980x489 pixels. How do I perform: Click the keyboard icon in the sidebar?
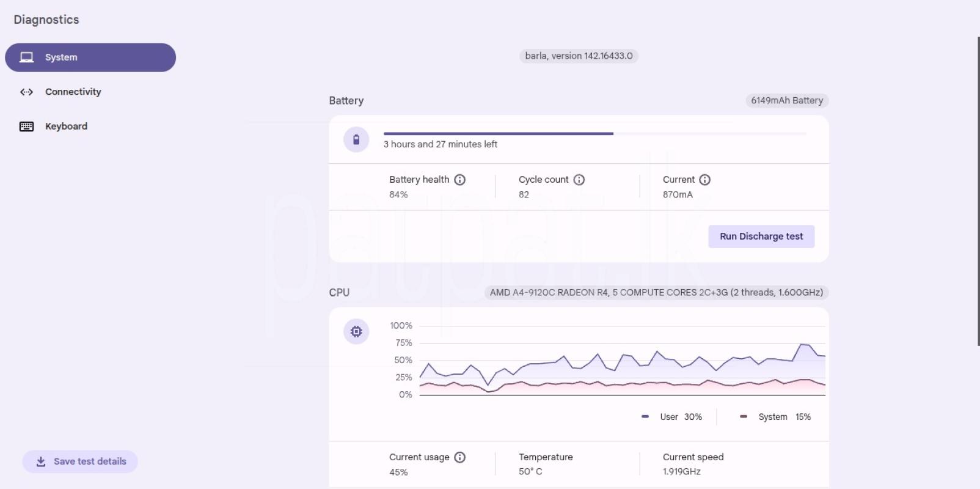click(26, 127)
